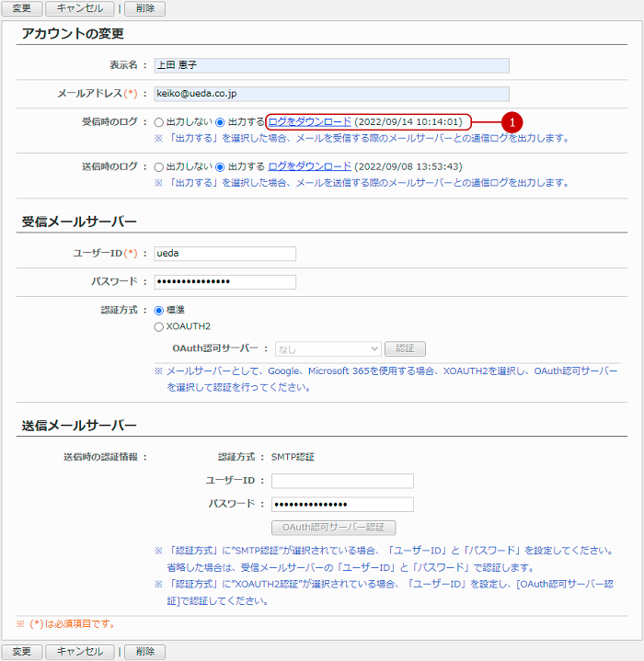This screenshot has height=661, width=644.
Task: Select the XOAUTH2 authentication method
Action: 158,326
